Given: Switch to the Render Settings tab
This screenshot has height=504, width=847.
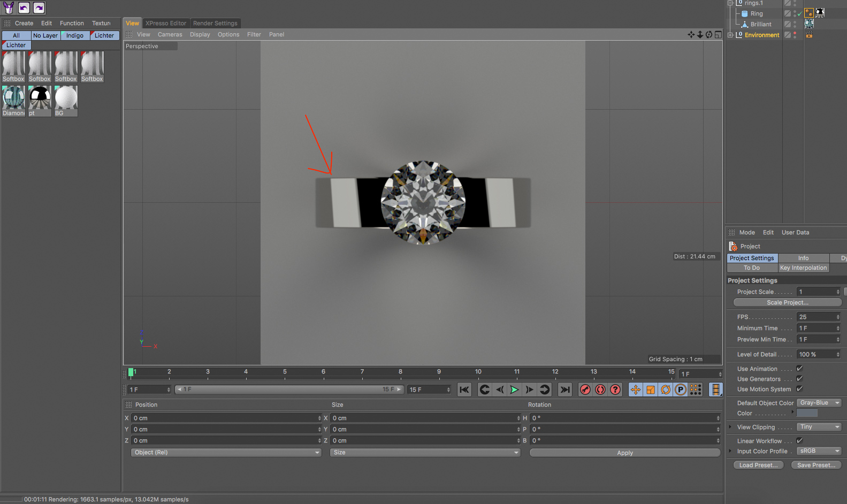Looking at the screenshot, I should (x=215, y=23).
